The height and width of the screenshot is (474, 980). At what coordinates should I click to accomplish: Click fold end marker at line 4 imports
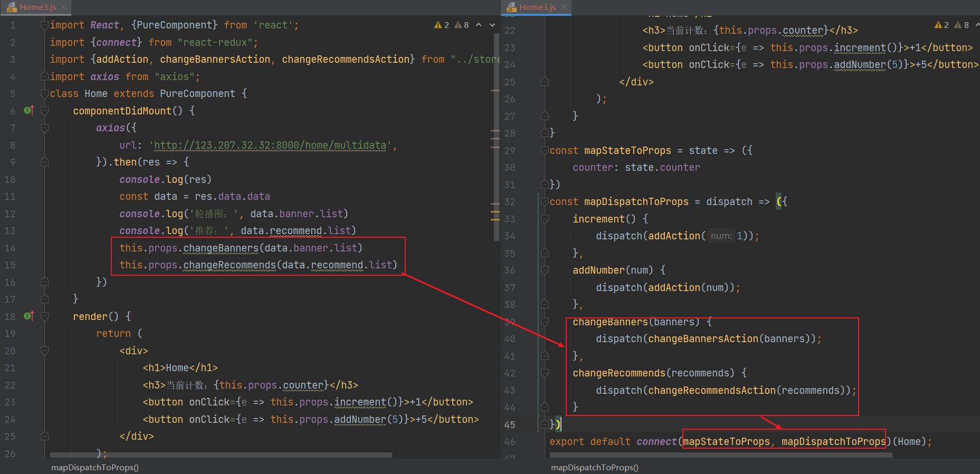coord(45,76)
